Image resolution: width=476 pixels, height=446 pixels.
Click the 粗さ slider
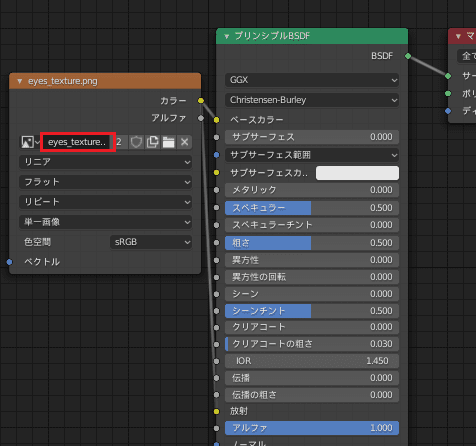coord(312,243)
